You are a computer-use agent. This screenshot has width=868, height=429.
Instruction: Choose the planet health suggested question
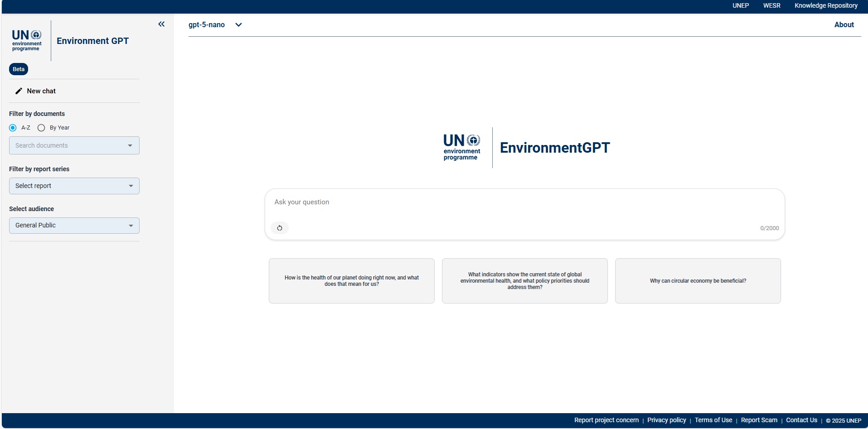351,281
